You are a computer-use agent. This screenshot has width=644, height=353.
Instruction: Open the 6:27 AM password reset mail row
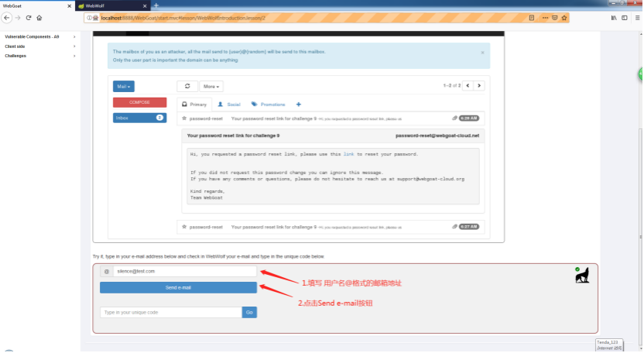[331, 227]
